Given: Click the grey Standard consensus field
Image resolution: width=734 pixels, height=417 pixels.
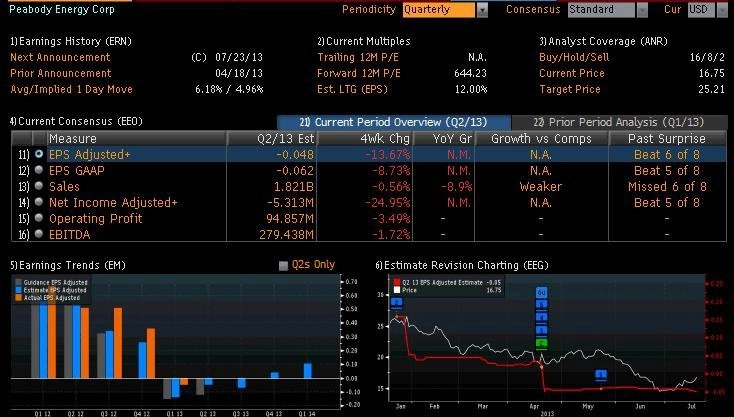Looking at the screenshot, I should tap(601, 10).
